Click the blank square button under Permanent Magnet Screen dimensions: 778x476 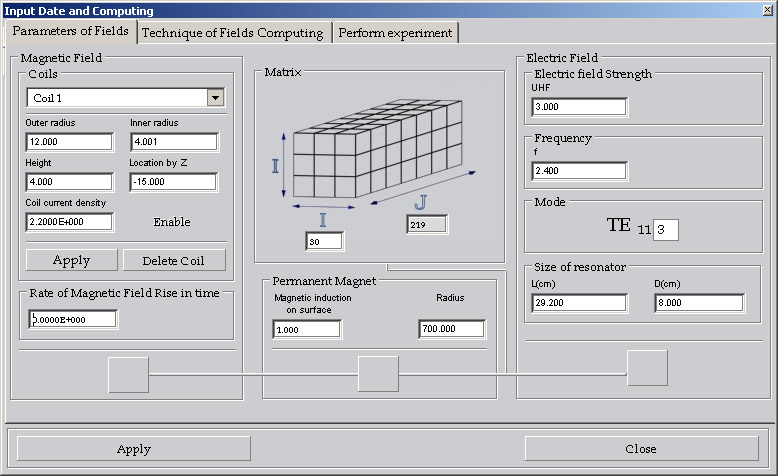pyautogui.click(x=378, y=374)
